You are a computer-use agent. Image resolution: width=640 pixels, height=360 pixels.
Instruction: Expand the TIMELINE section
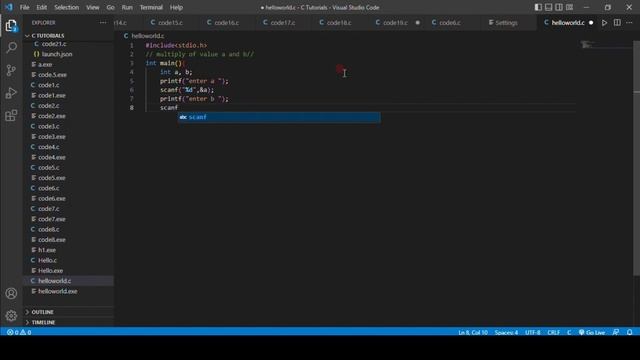(43, 322)
